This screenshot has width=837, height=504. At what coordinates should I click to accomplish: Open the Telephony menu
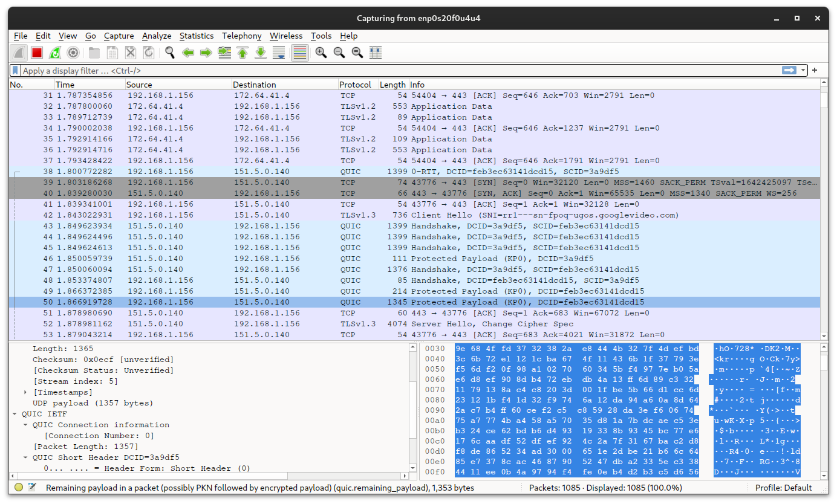pos(242,36)
